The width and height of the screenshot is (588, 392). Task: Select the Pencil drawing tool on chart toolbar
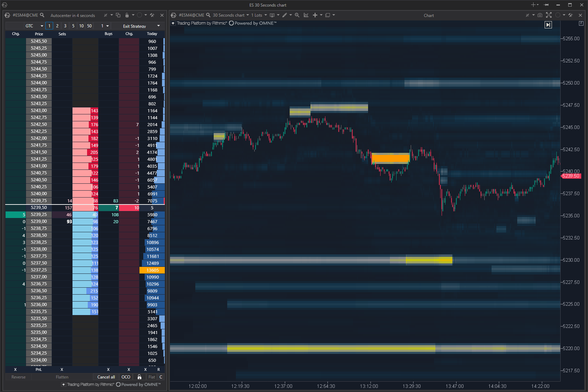tap(285, 15)
